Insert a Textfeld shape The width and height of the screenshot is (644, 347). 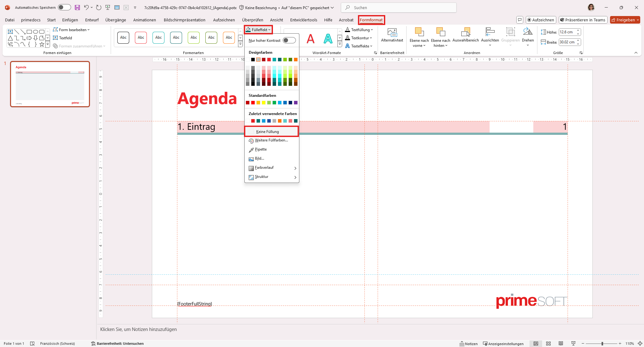coord(63,38)
